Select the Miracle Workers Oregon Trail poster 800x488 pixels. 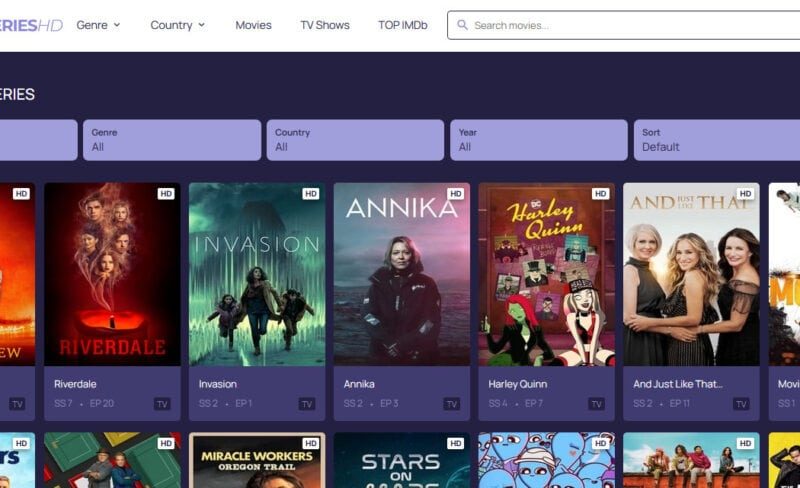[257, 460]
